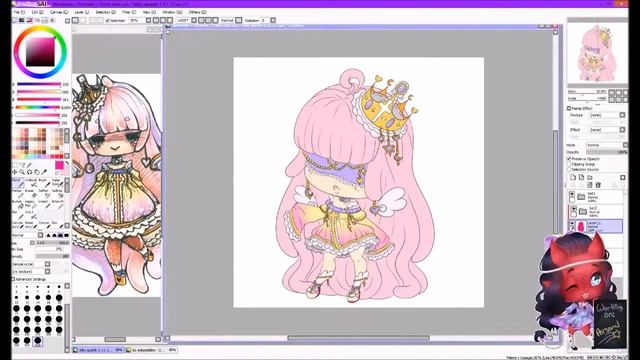This screenshot has height=360, width=640.
Task: Select the Eraser tool
Action: click(x=32, y=193)
